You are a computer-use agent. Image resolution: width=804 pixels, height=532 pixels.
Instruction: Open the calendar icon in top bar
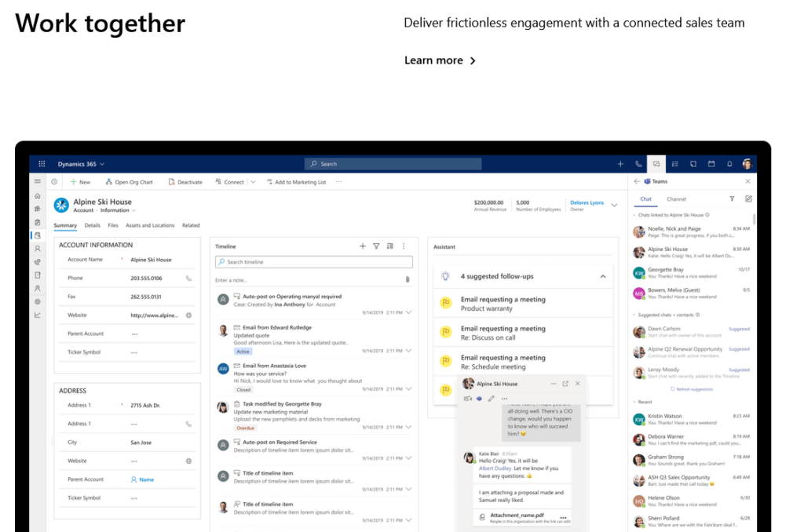pos(711,164)
